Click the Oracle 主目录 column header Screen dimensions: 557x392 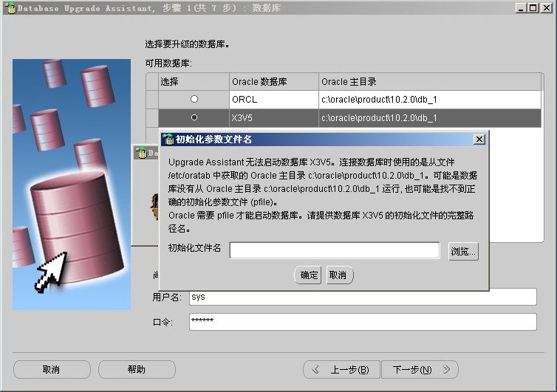point(430,82)
